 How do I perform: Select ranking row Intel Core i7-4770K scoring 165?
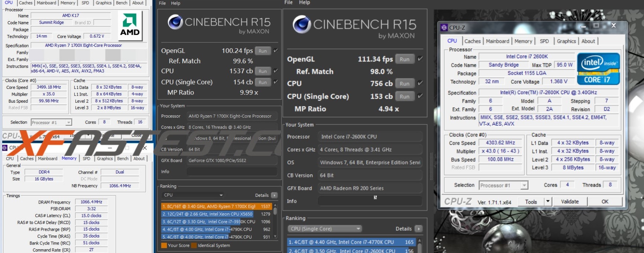point(351,242)
